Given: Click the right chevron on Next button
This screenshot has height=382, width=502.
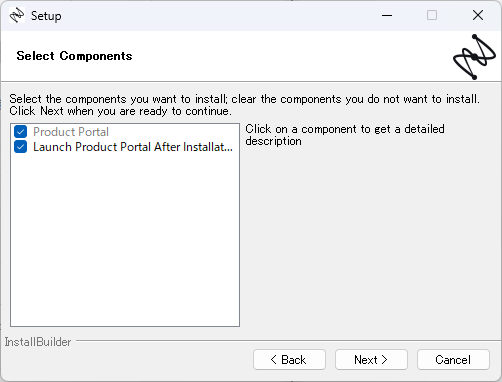Looking at the screenshot, I should [384, 360].
